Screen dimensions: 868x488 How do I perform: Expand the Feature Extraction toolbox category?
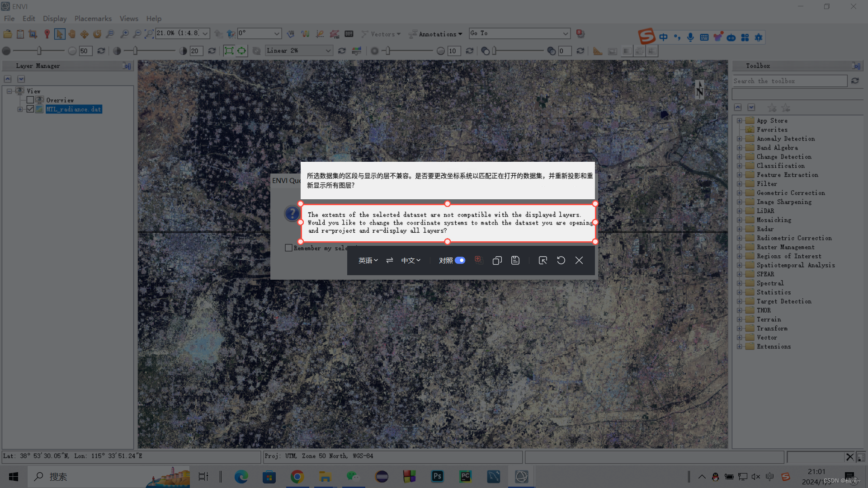[739, 174]
